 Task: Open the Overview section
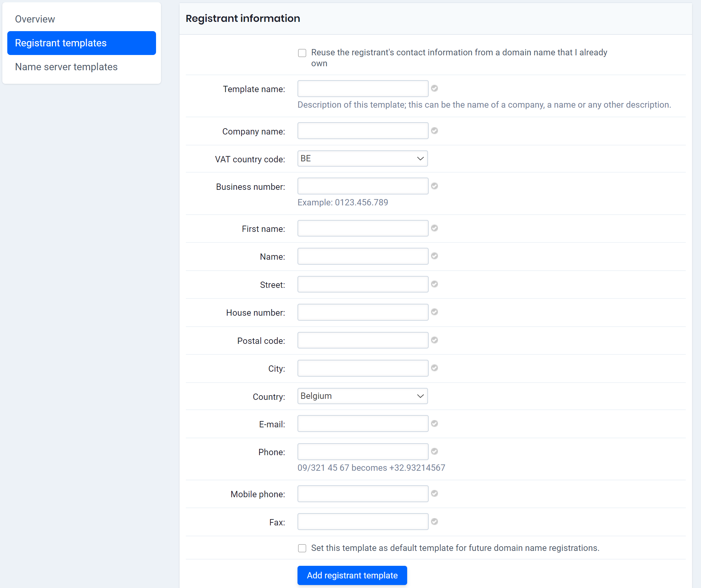pyautogui.click(x=35, y=19)
